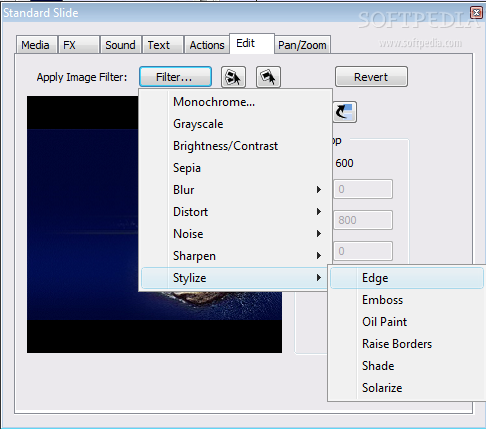The height and width of the screenshot is (429, 486).
Task: Choose the Oil Paint filter
Action: [407, 322]
